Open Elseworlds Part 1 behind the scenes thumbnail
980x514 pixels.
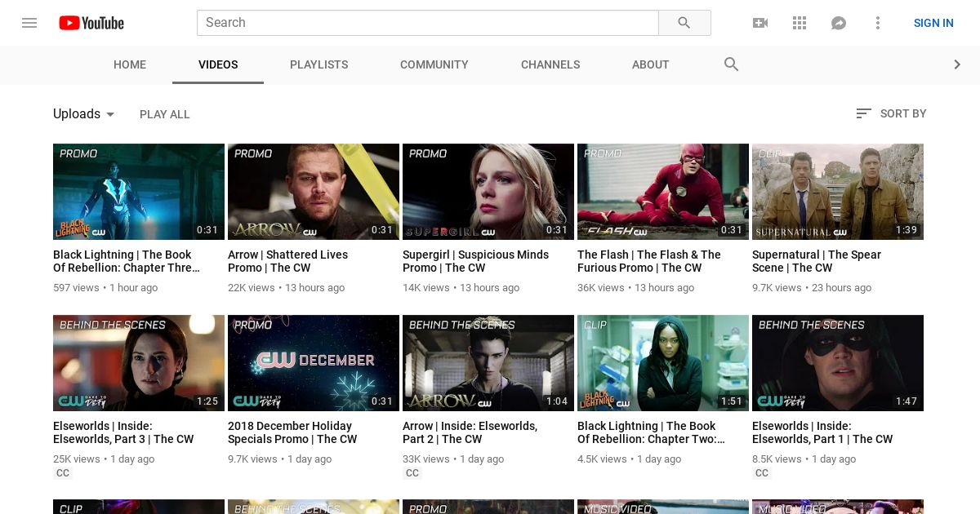click(x=838, y=363)
